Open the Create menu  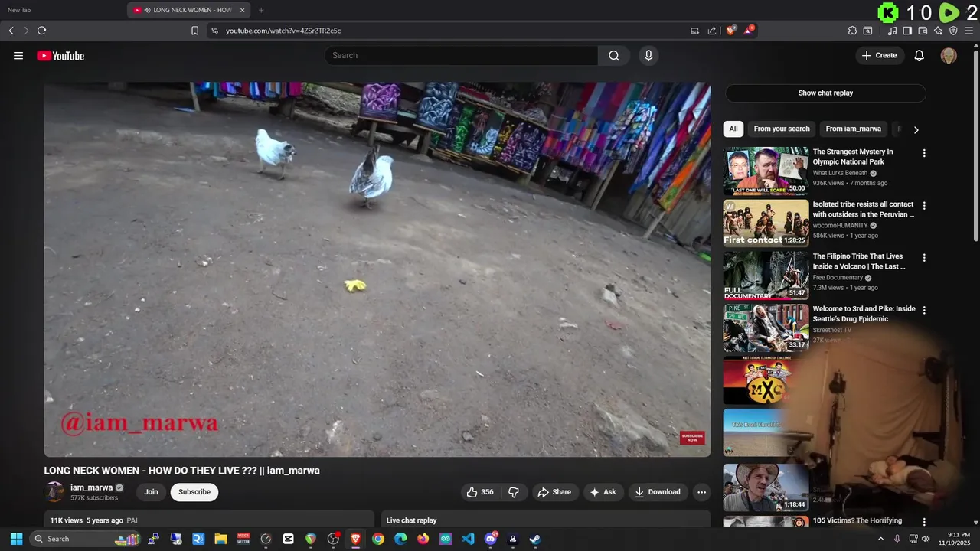pos(879,55)
